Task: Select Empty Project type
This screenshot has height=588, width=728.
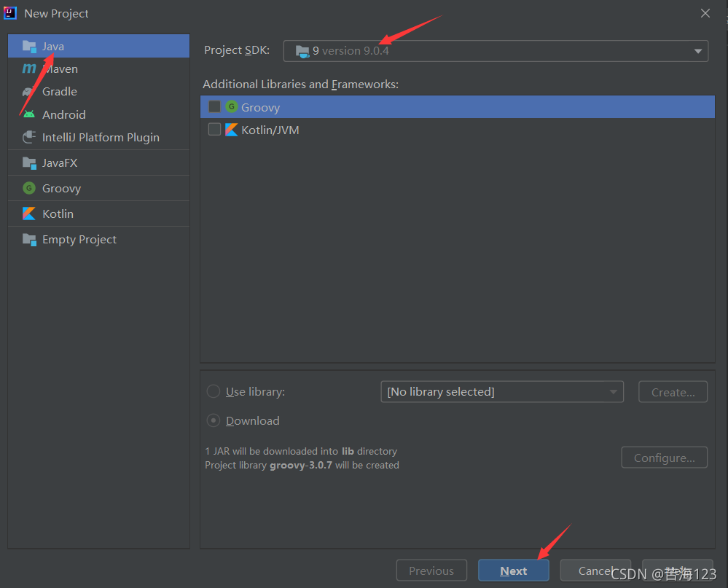Action: pyautogui.click(x=99, y=240)
